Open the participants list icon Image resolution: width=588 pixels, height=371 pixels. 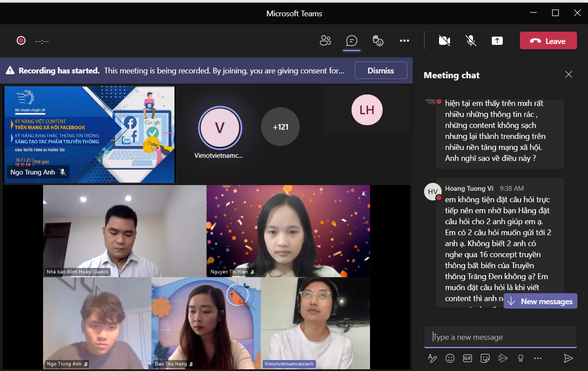[x=325, y=41]
